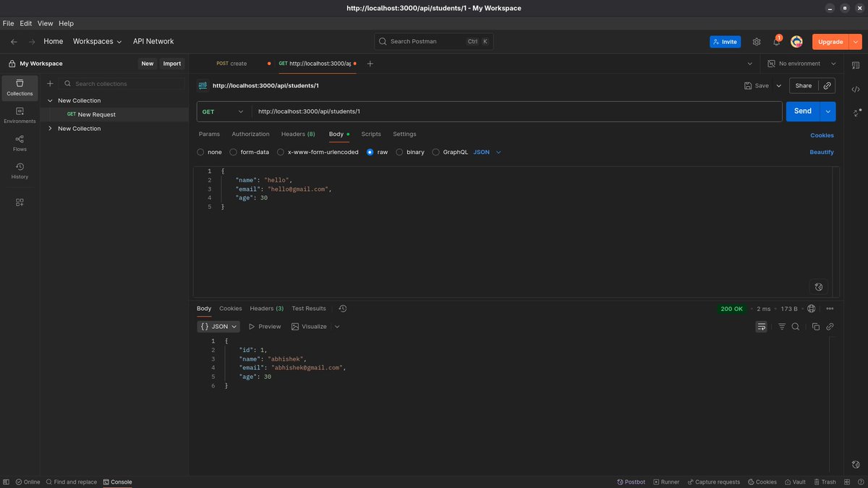
Task: Click the response link icon
Action: click(x=830, y=327)
